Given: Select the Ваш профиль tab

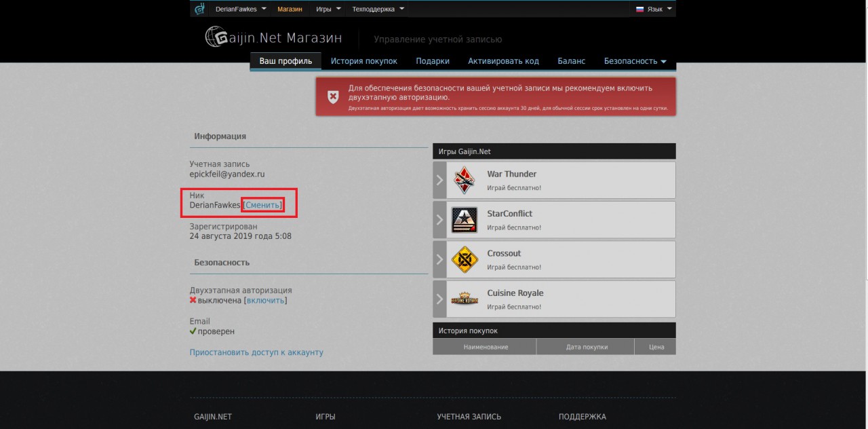Looking at the screenshot, I should coord(285,61).
